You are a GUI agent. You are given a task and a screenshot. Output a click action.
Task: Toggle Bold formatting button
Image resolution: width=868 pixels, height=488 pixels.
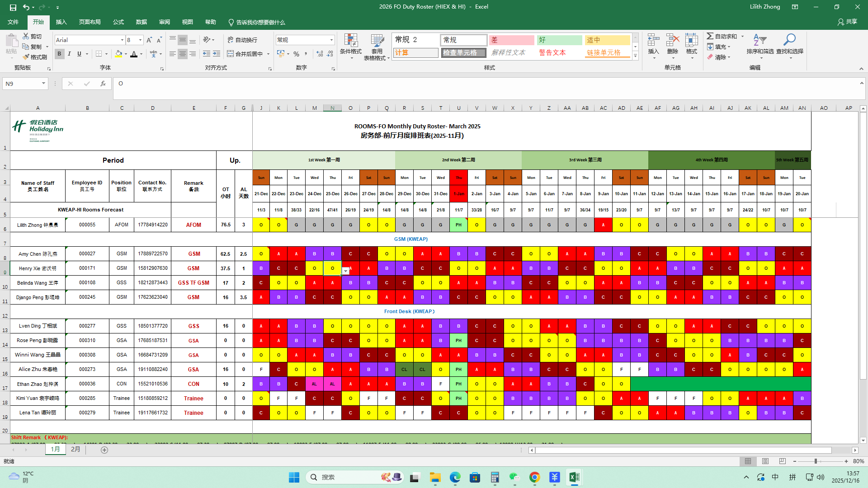click(x=59, y=54)
